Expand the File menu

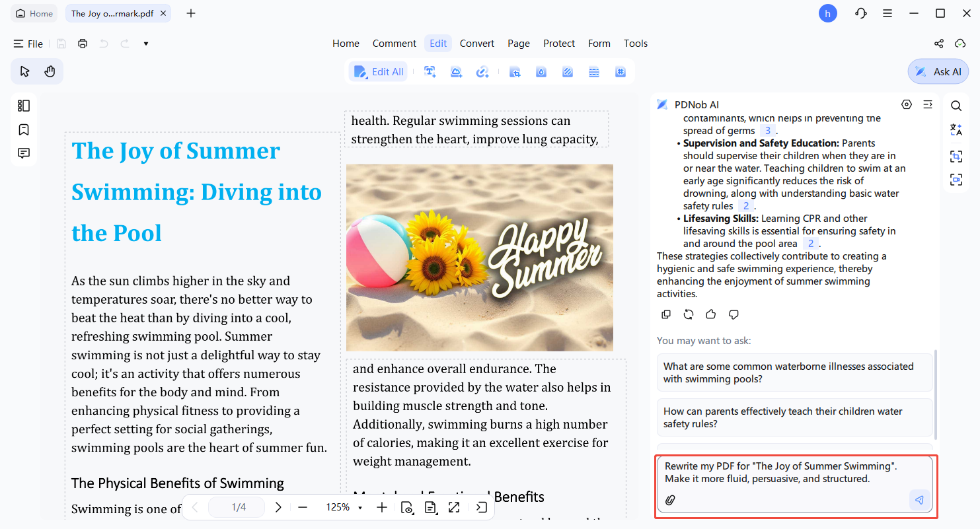click(x=28, y=44)
